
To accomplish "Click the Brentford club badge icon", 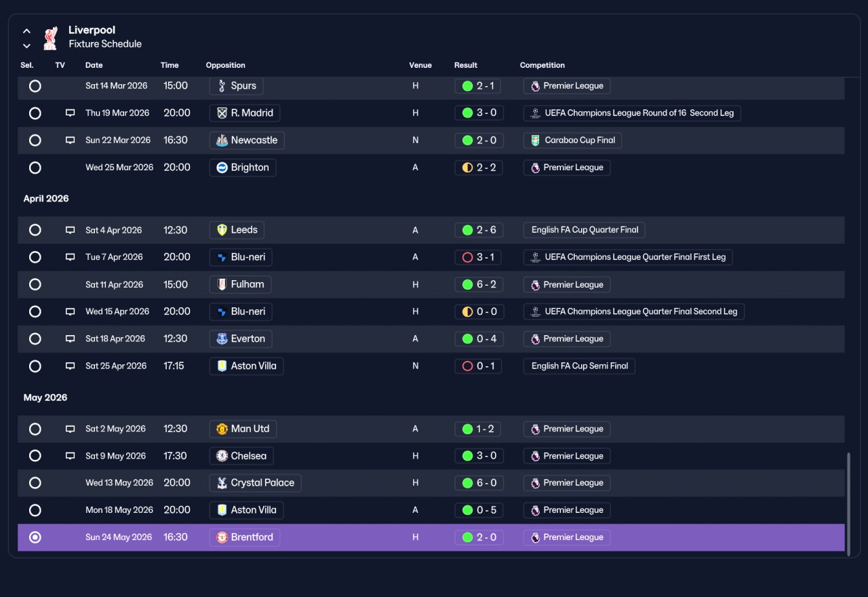I will [222, 537].
